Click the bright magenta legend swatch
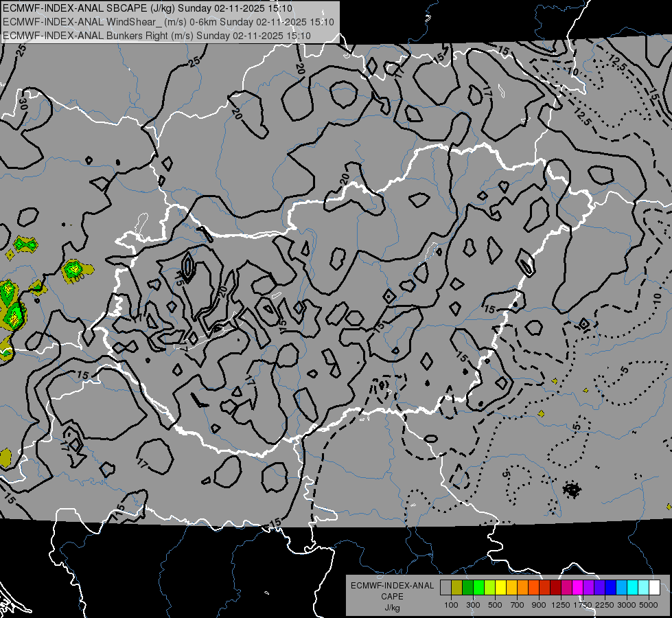This screenshot has height=618, width=672. click(578, 587)
